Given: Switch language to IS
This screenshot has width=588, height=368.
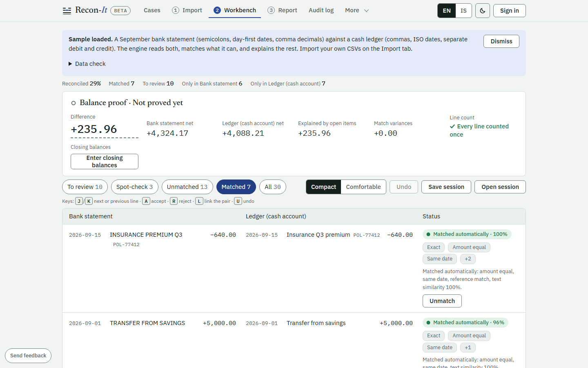Looking at the screenshot, I should [463, 11].
